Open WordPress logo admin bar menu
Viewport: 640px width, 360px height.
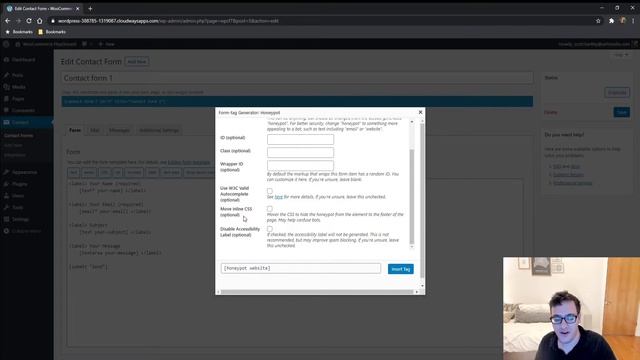6,44
